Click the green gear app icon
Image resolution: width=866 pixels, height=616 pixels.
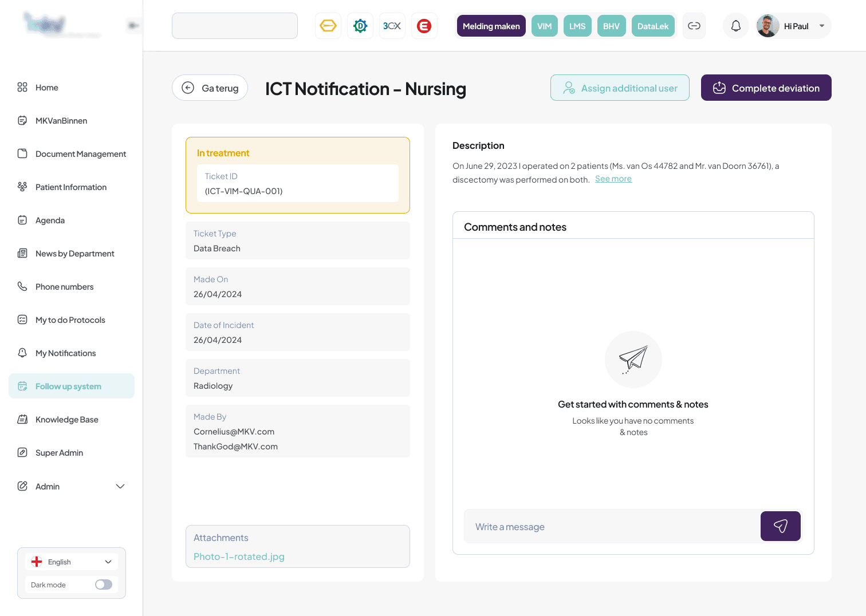pos(360,26)
